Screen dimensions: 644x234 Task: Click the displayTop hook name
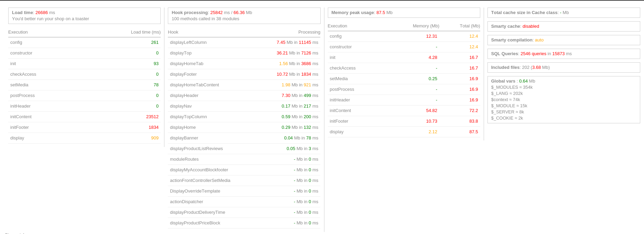coord(181,53)
